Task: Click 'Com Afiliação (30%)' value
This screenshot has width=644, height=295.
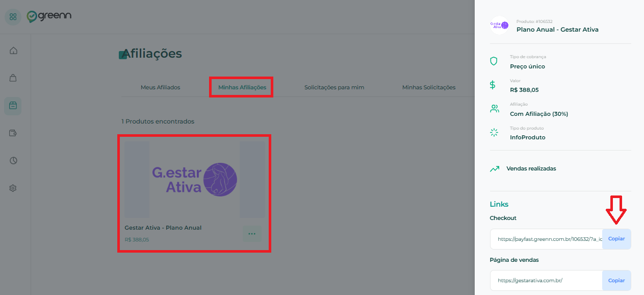Action: click(x=539, y=114)
